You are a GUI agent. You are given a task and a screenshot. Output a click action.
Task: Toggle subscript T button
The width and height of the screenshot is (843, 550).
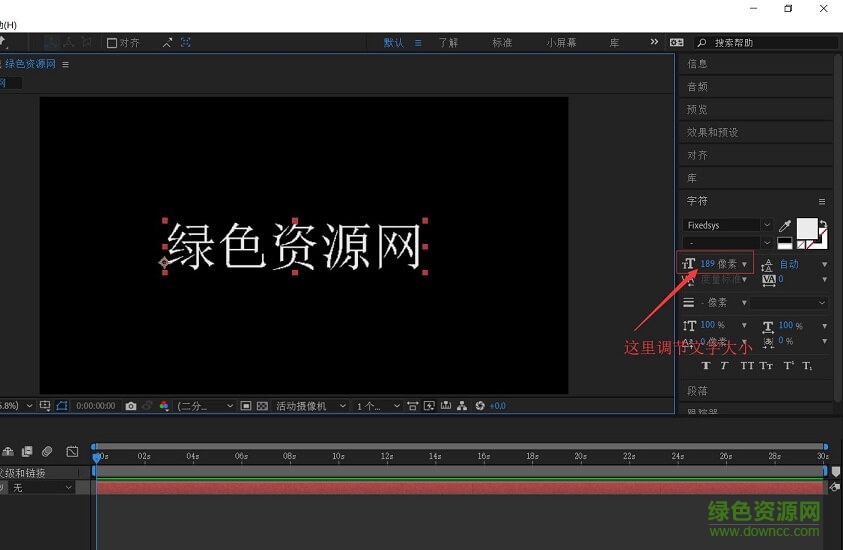pyautogui.click(x=807, y=366)
